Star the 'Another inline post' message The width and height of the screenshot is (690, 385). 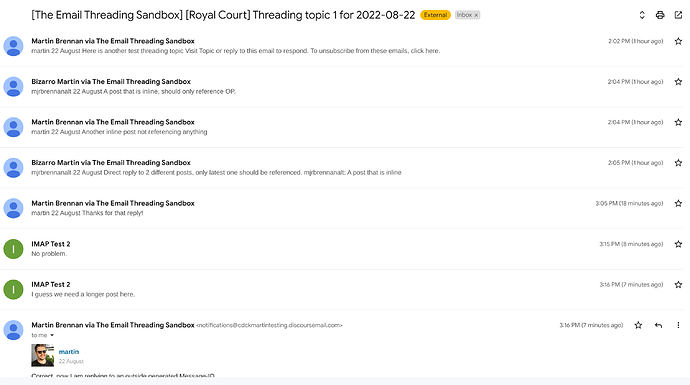tap(678, 122)
